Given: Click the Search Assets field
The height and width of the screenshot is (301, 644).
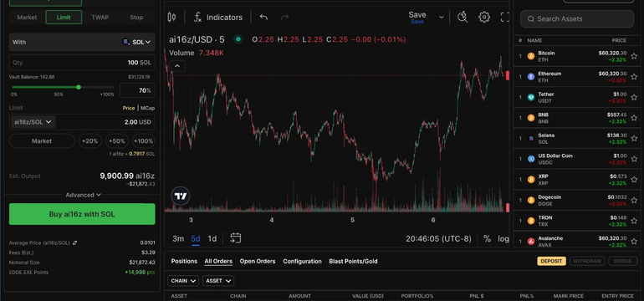Looking at the screenshot, I should (577, 19).
